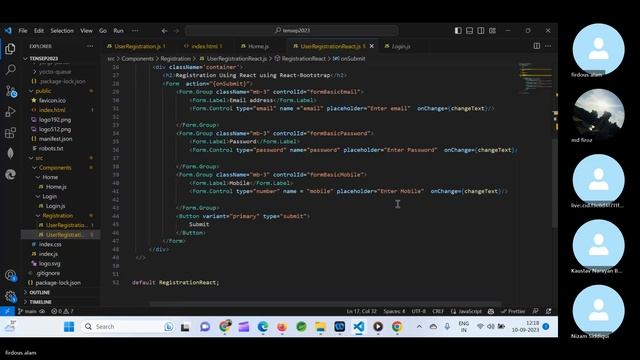The height and width of the screenshot is (360, 640).
Task: Click the split editor icon
Action: click(537, 46)
